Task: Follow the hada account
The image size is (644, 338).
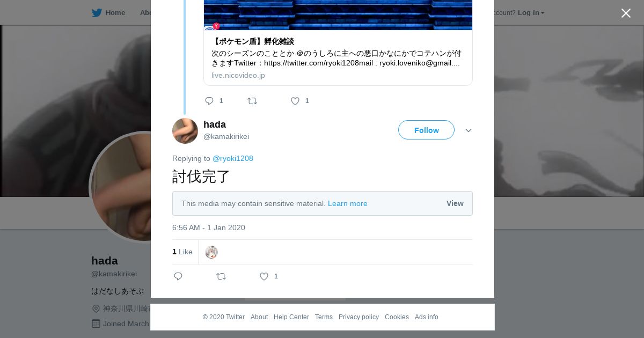Action: click(426, 130)
